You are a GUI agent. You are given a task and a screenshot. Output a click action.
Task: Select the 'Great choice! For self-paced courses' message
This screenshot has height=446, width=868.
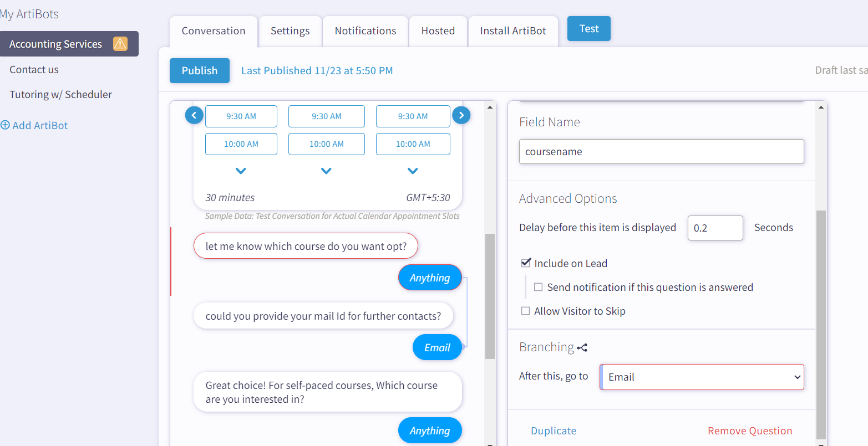[x=328, y=392]
